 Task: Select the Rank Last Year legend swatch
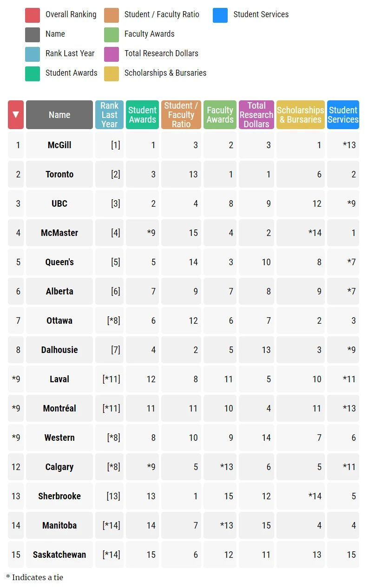pos(33,54)
